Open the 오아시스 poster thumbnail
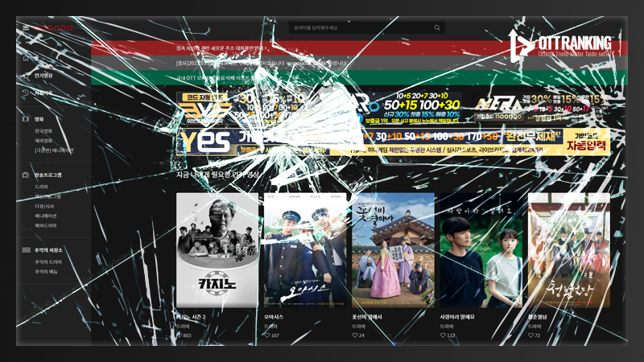 click(x=305, y=250)
